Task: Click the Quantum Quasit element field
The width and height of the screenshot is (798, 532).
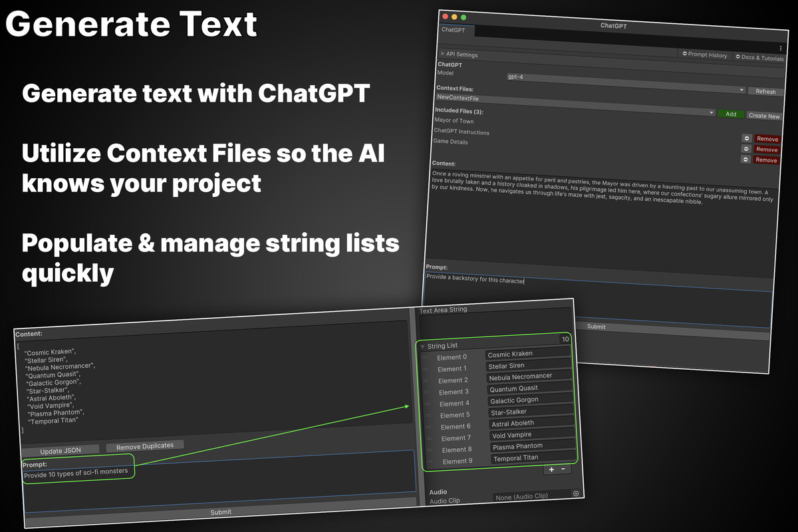Action: pyautogui.click(x=530, y=389)
